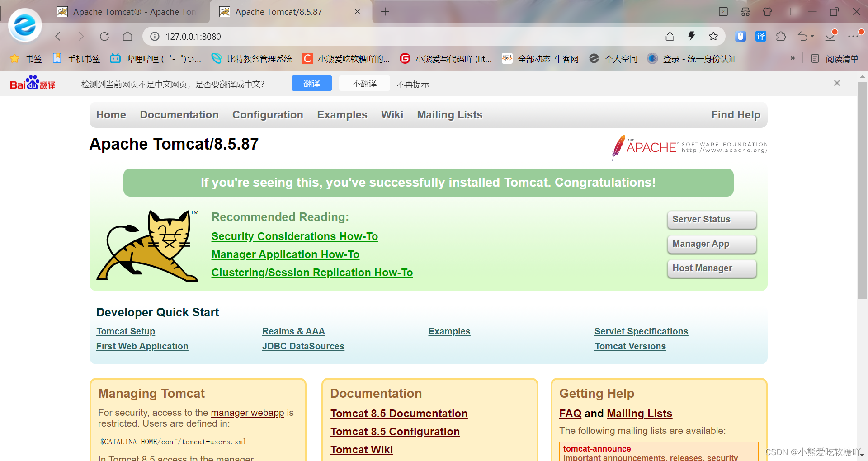Open the browser home page icon
Image resolution: width=868 pixels, height=461 pixels.
click(127, 36)
